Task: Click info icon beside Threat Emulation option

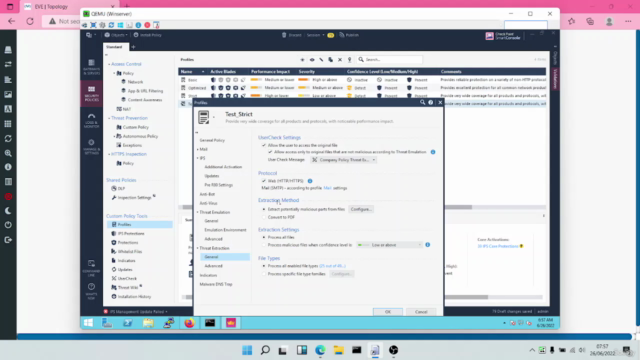Action: 433,152
